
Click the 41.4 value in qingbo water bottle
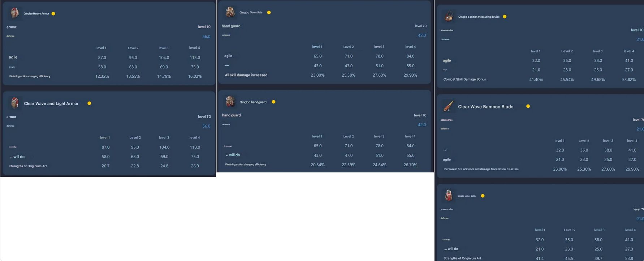coord(540,258)
